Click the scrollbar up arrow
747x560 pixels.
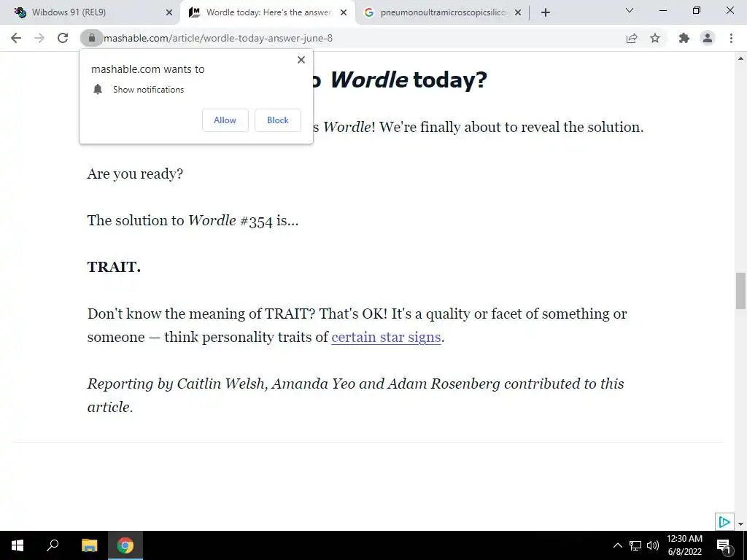point(740,58)
